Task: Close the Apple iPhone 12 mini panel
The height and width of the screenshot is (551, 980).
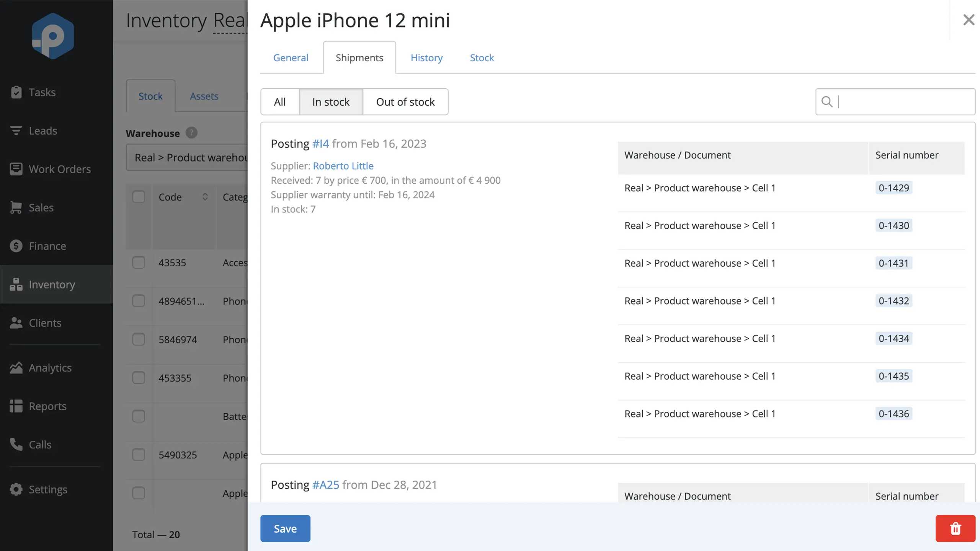Action: [969, 20]
